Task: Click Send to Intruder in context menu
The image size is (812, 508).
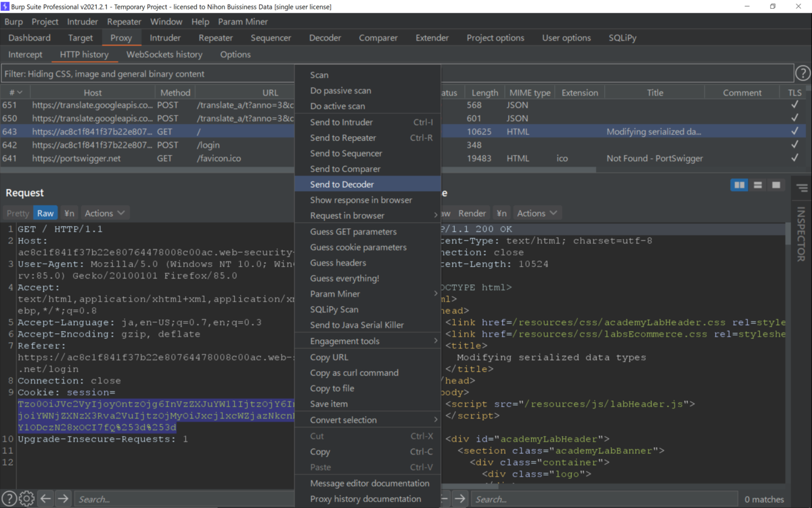Action: 367,122
